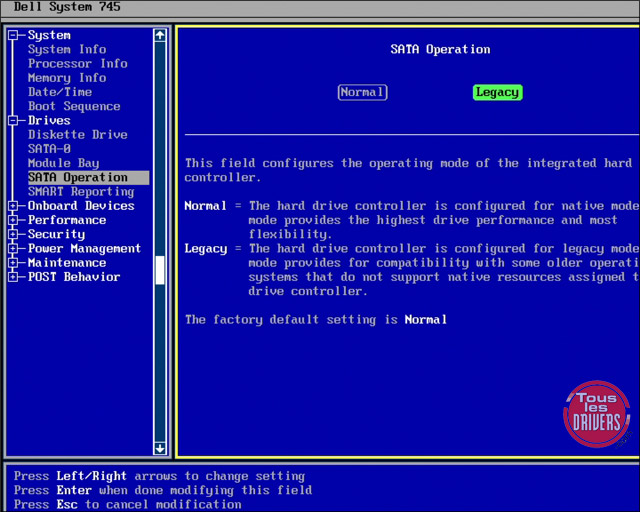
Task: Collapse the System tree node
Action: [x=13, y=35]
